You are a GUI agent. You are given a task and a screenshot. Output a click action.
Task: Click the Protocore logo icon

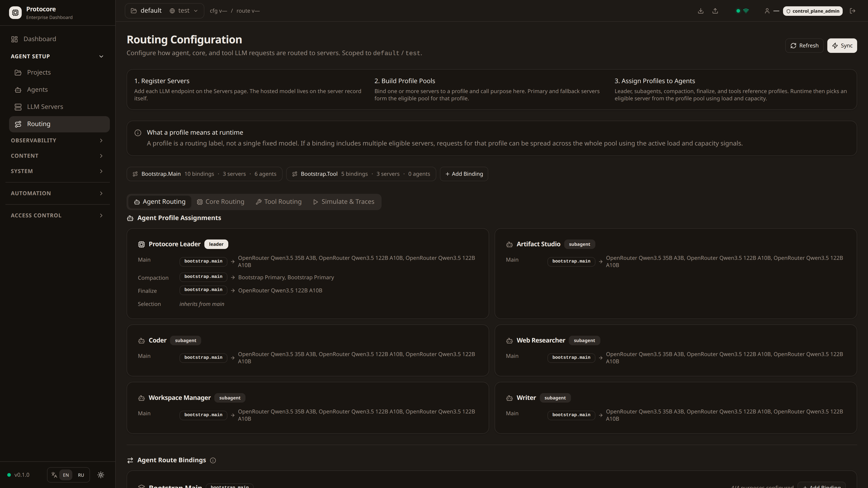click(x=15, y=13)
